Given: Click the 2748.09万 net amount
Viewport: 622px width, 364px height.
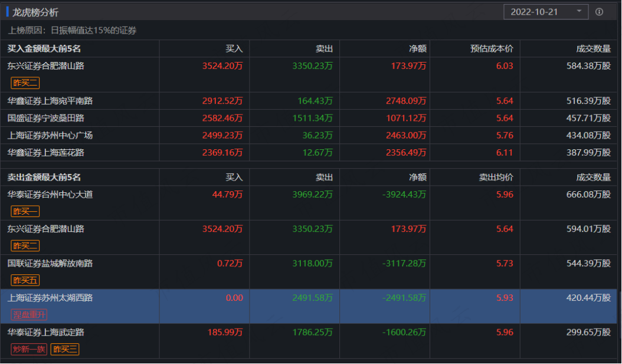Looking at the screenshot, I should click(x=406, y=101).
